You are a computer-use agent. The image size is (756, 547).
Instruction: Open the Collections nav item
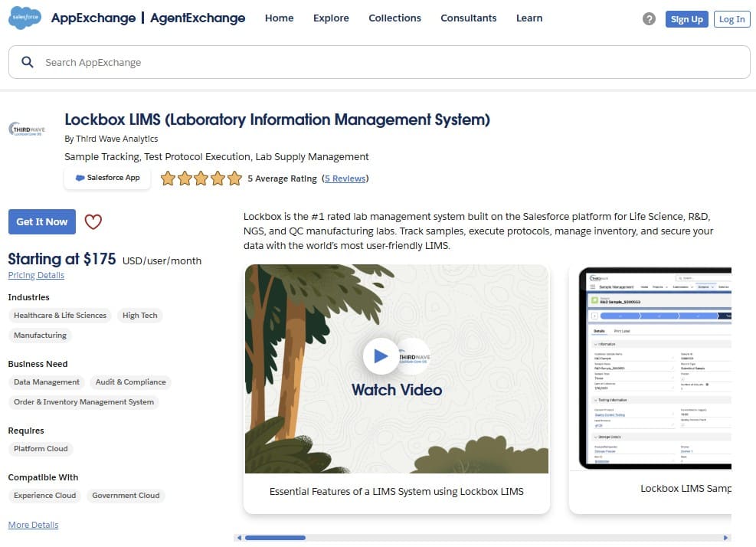(x=394, y=18)
